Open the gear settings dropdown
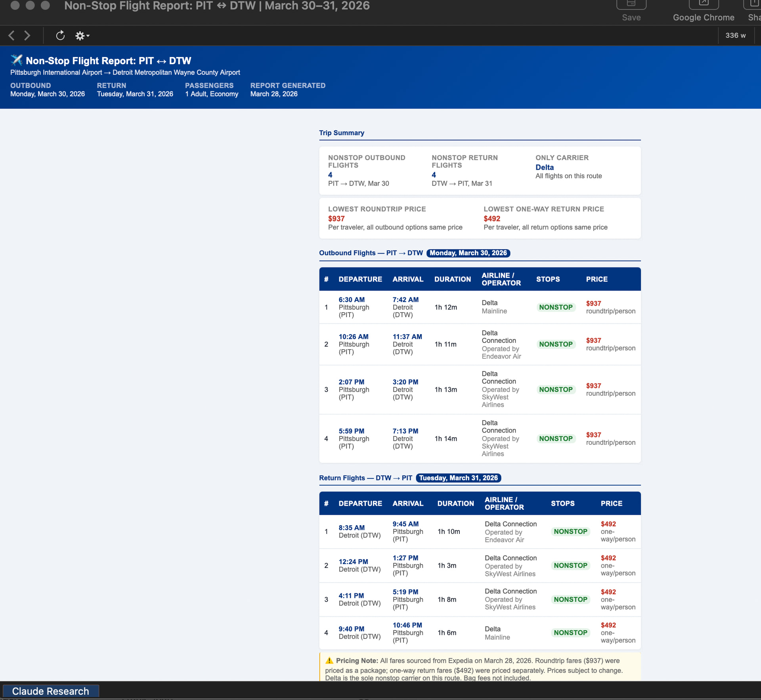Screen dimensions: 761x700 [82, 36]
